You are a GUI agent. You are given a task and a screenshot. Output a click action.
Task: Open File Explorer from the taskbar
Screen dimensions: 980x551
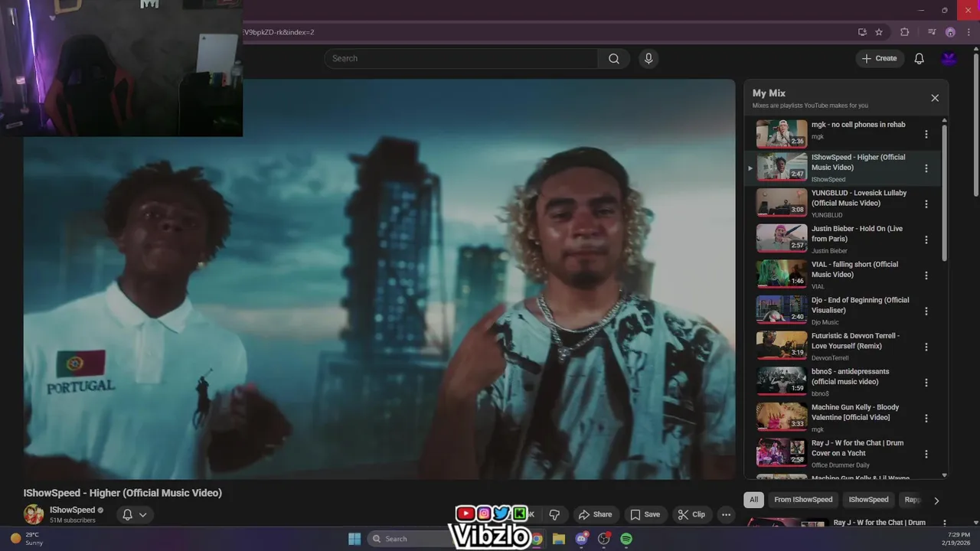point(558,539)
